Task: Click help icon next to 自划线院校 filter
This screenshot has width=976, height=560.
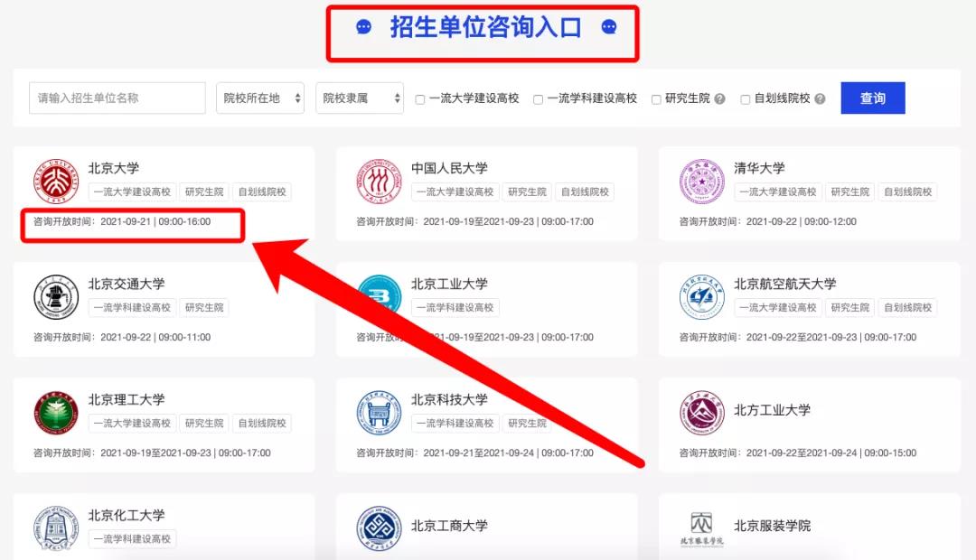Action: point(820,99)
